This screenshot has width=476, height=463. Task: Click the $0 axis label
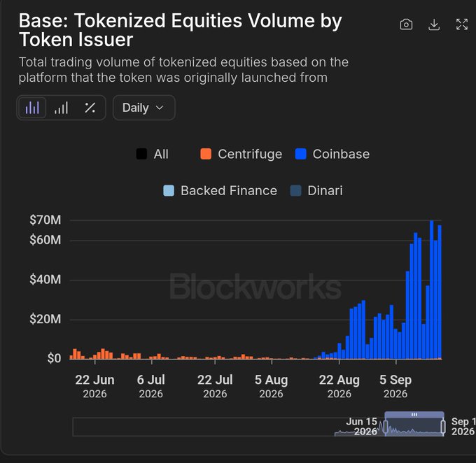click(54, 358)
